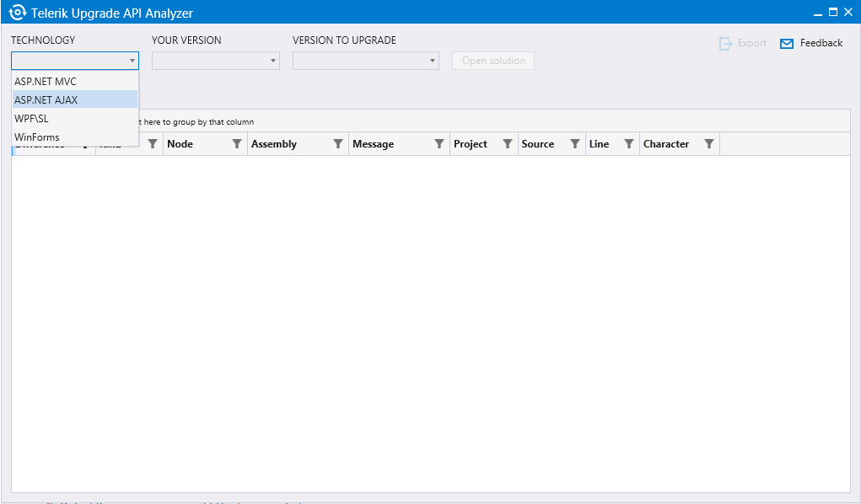The height and width of the screenshot is (504, 861).
Task: Open filter for the Project column
Action: tap(508, 144)
